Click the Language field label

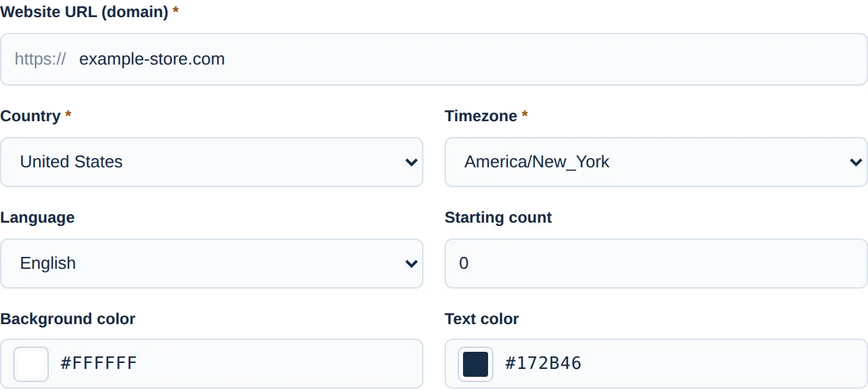click(38, 218)
